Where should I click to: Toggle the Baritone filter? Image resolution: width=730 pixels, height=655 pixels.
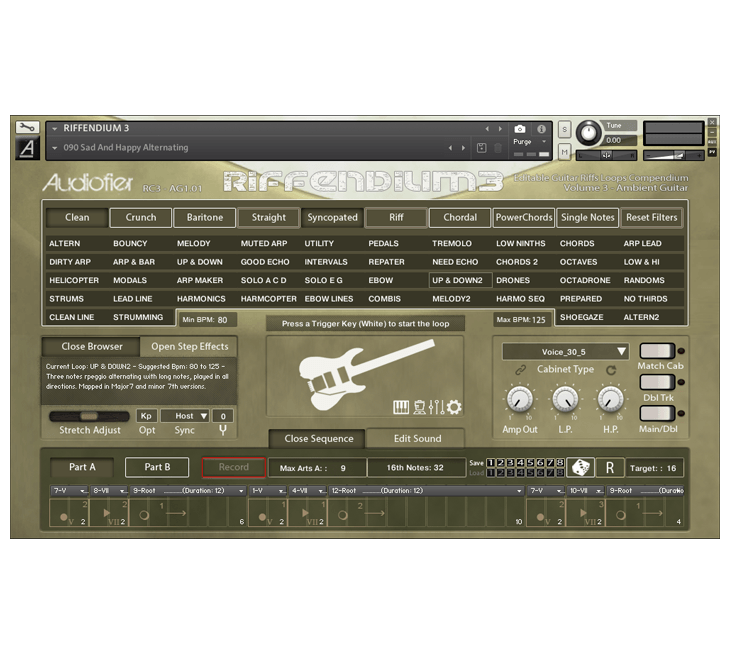(204, 217)
